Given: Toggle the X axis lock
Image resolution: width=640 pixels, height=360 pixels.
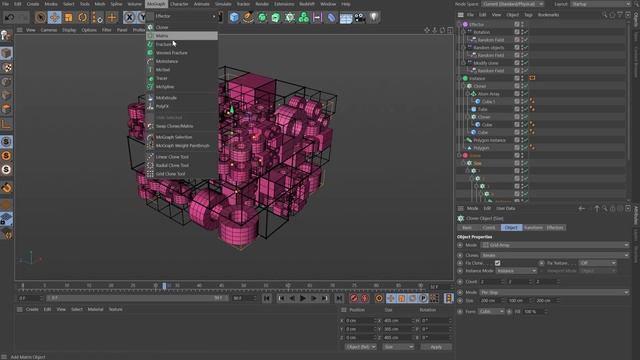Looking at the screenshot, I should click(129, 17).
